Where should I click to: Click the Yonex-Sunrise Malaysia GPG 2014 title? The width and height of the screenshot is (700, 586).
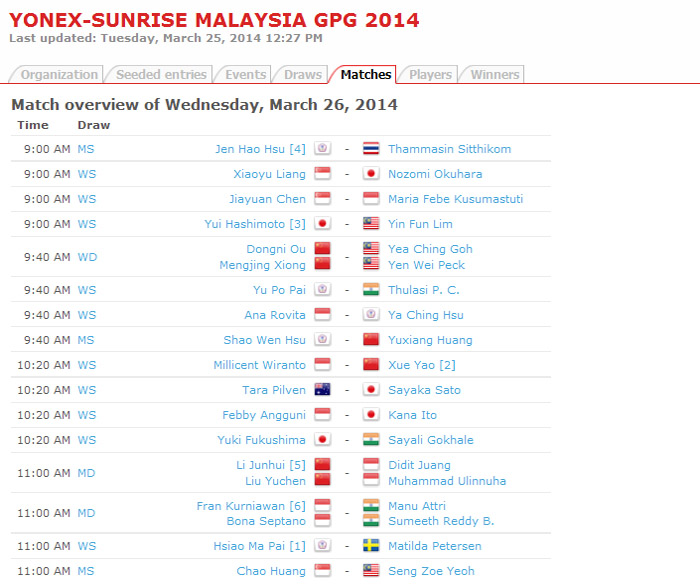point(214,20)
